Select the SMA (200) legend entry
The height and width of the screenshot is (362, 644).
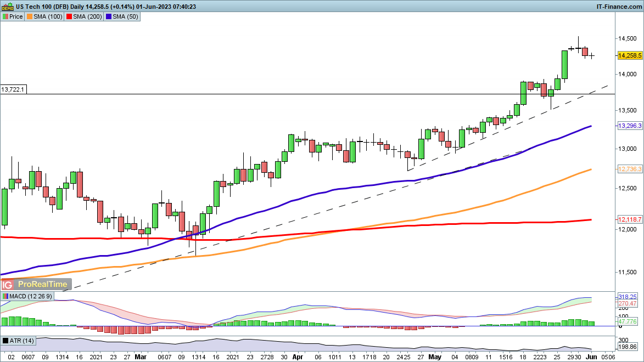tap(84, 17)
